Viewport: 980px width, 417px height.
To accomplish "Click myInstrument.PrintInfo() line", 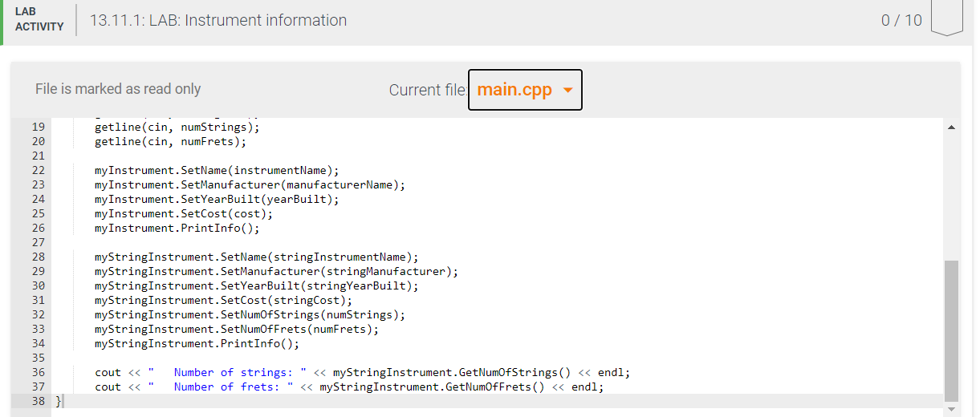I will click(177, 228).
